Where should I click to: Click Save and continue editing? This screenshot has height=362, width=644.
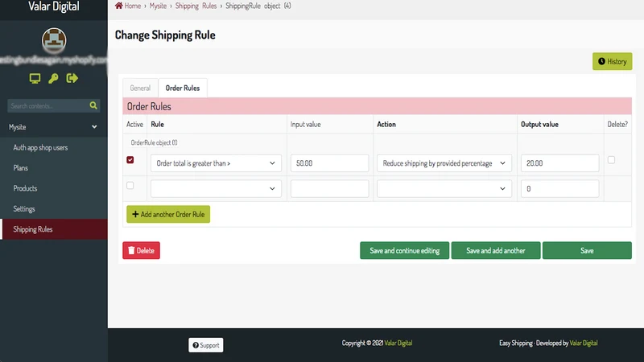[405, 250]
